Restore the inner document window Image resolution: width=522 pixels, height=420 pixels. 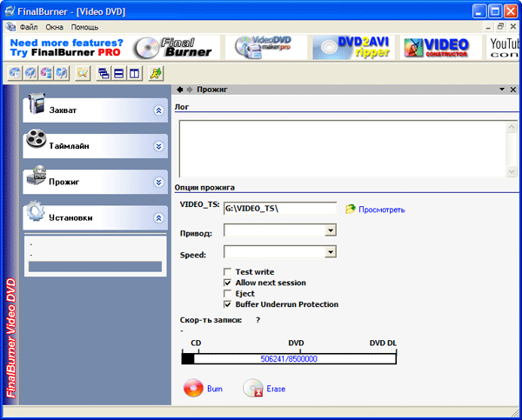pyautogui.click(x=500, y=27)
